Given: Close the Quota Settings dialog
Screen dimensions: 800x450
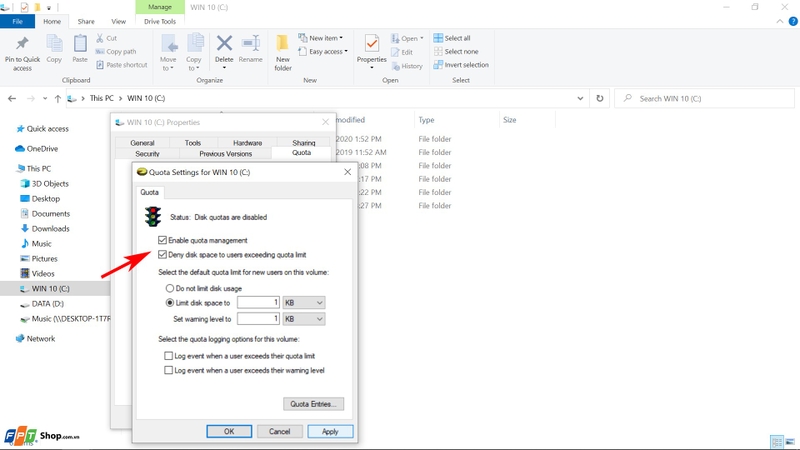Looking at the screenshot, I should [347, 172].
